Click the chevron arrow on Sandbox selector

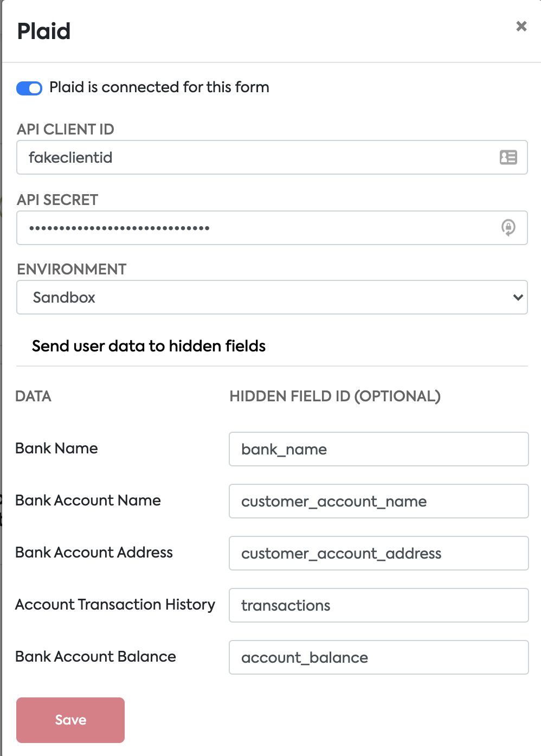[518, 297]
